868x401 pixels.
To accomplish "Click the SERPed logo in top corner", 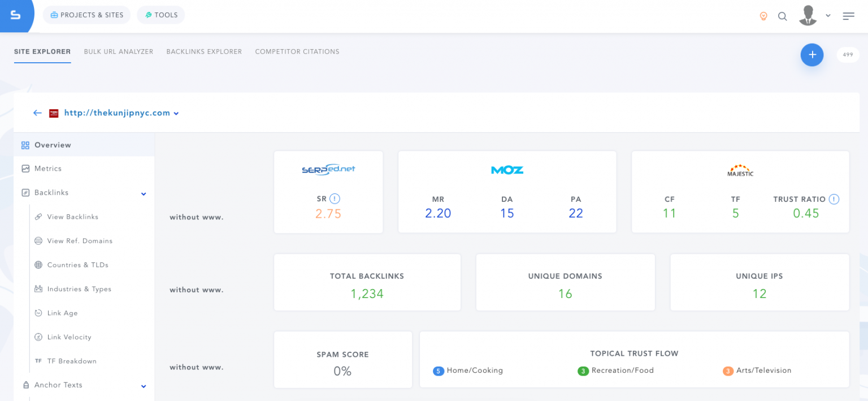I will (15, 15).
